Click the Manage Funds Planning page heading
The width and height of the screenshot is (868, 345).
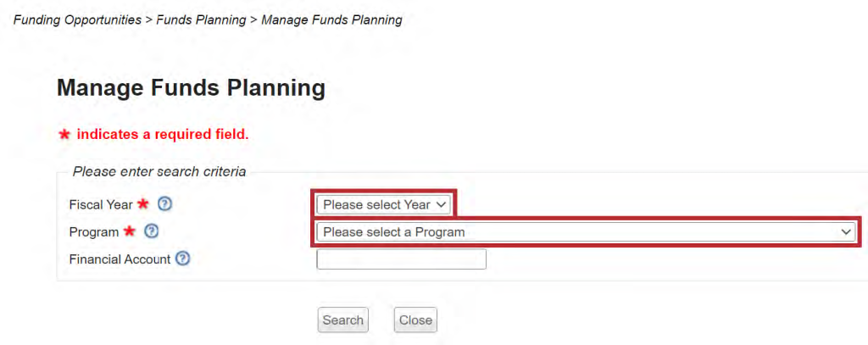click(x=191, y=87)
